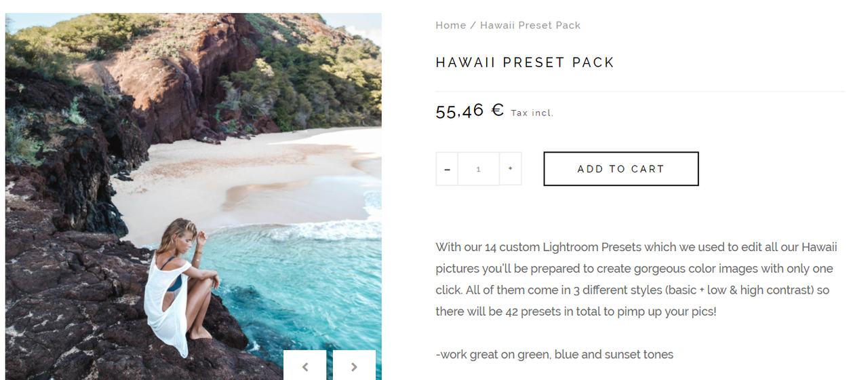Go to Home via the breadcrumb

click(450, 25)
